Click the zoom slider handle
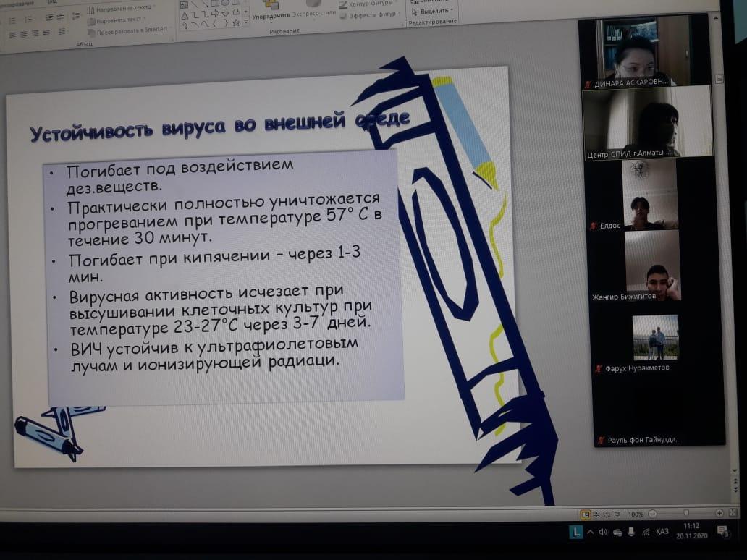Viewport: 747px width, 560px height. point(685,514)
